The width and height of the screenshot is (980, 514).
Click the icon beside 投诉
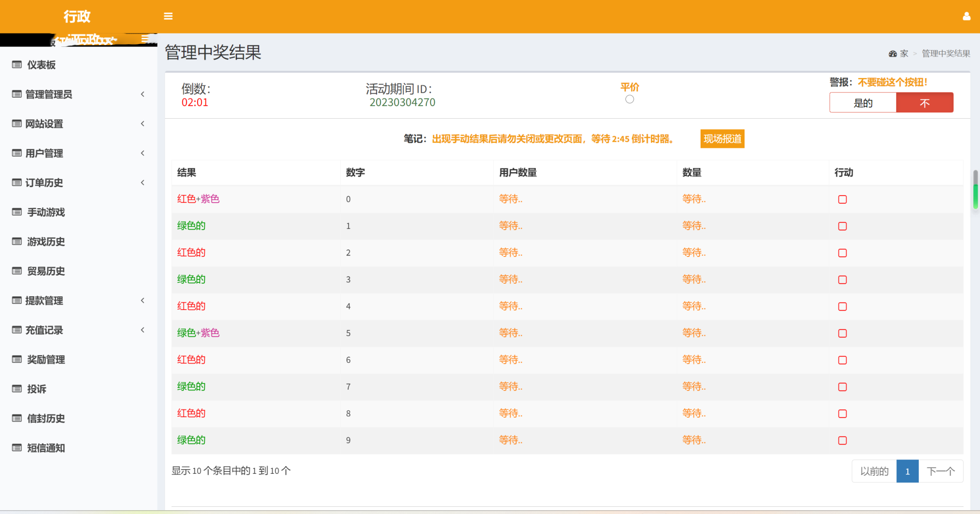[x=17, y=389]
